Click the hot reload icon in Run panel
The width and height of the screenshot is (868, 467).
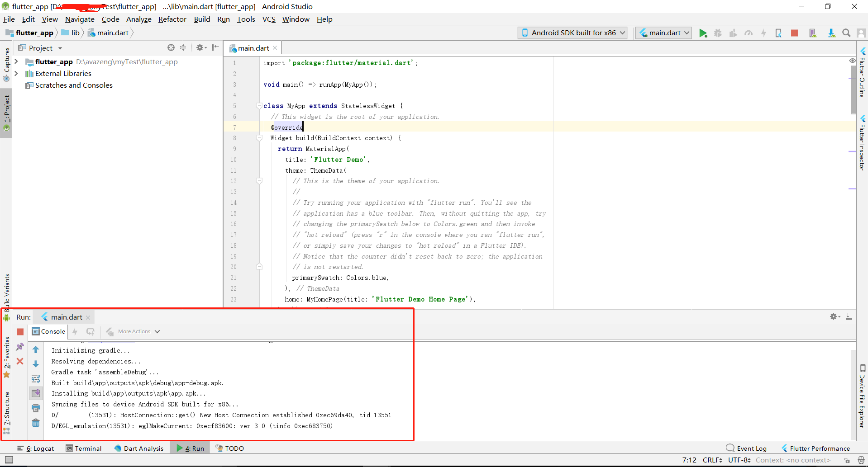75,331
